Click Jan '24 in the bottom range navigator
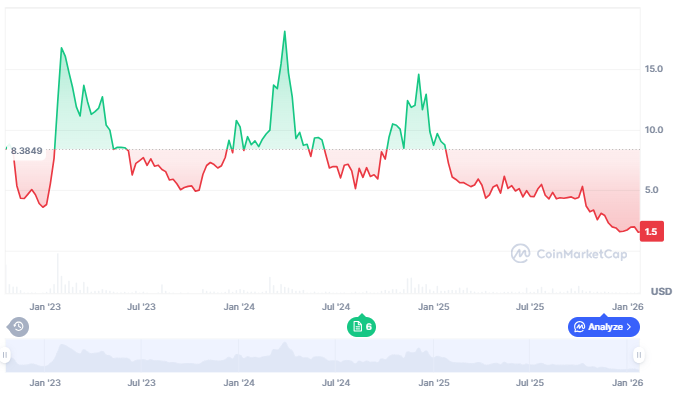The width and height of the screenshot is (688, 416). [239, 383]
